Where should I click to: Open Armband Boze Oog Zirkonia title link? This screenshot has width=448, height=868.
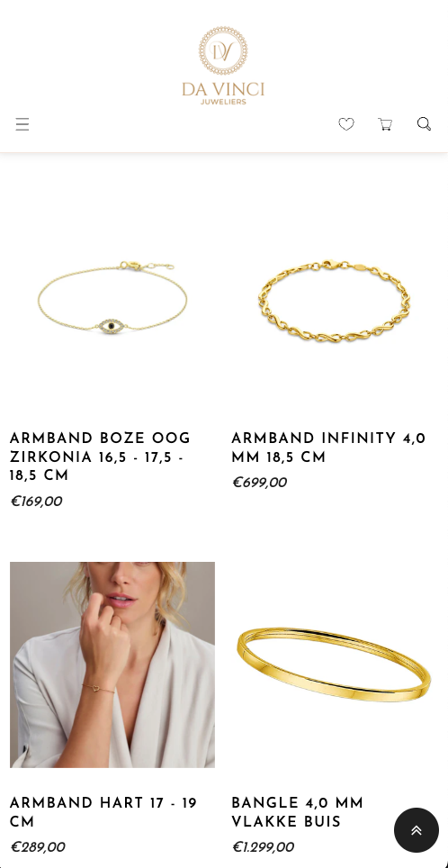click(100, 457)
